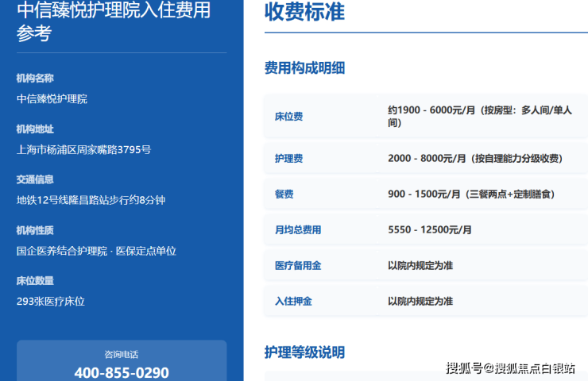Select 以院内规定为准 in 入住押金 row
This screenshot has height=381, width=588.
pyautogui.click(x=420, y=301)
